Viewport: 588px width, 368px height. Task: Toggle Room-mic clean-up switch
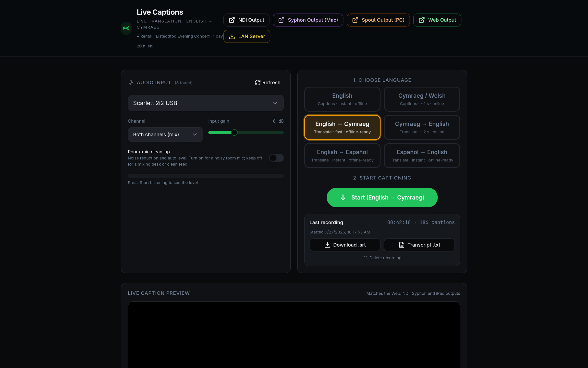tap(276, 158)
